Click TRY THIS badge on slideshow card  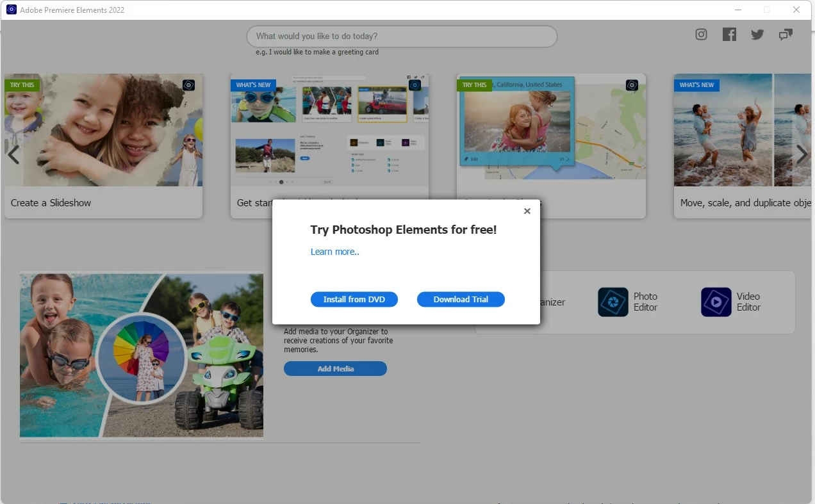[22, 85]
